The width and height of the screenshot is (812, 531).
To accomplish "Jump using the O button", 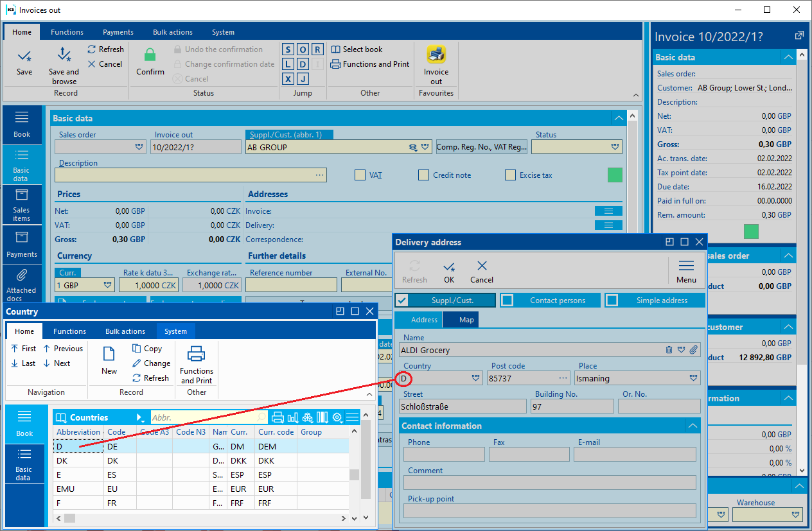I will click(x=303, y=49).
